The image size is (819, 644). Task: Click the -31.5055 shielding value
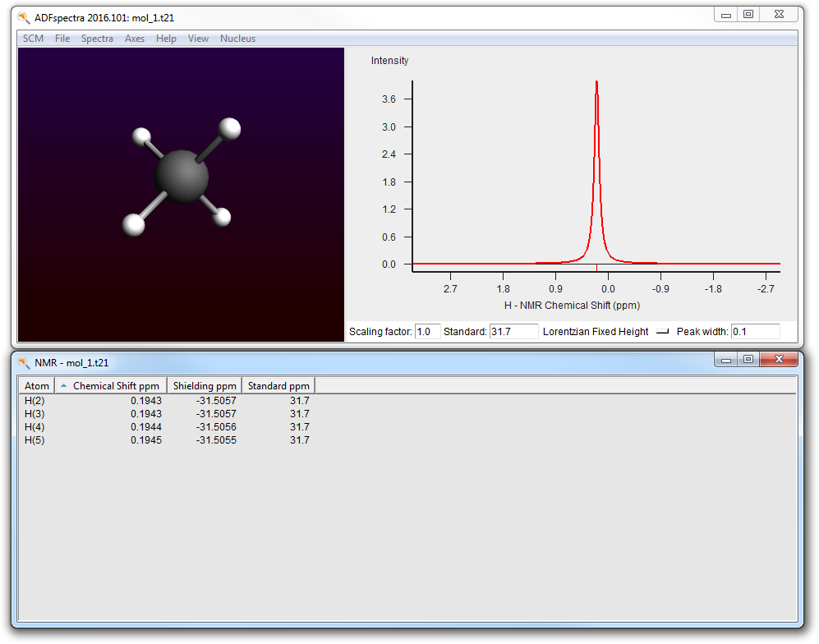click(216, 440)
